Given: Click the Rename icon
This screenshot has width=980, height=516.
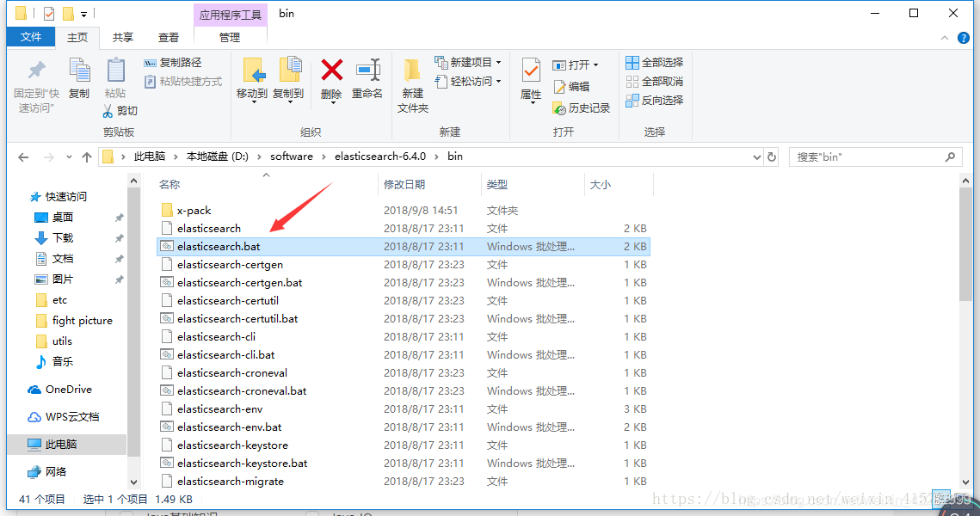Looking at the screenshot, I should (367, 70).
